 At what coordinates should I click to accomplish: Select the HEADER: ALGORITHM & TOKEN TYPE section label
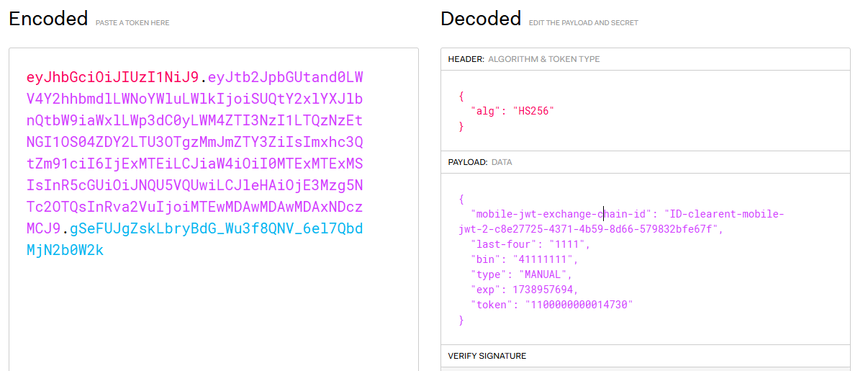coord(524,59)
